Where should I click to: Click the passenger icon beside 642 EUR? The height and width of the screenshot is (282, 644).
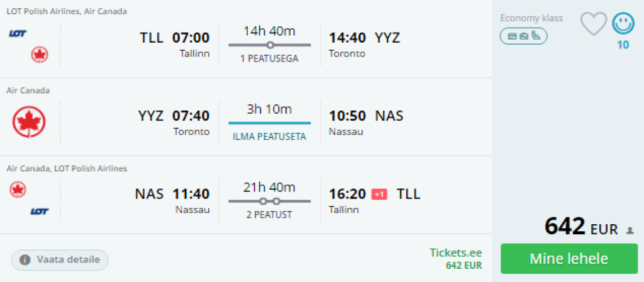[x=631, y=230]
